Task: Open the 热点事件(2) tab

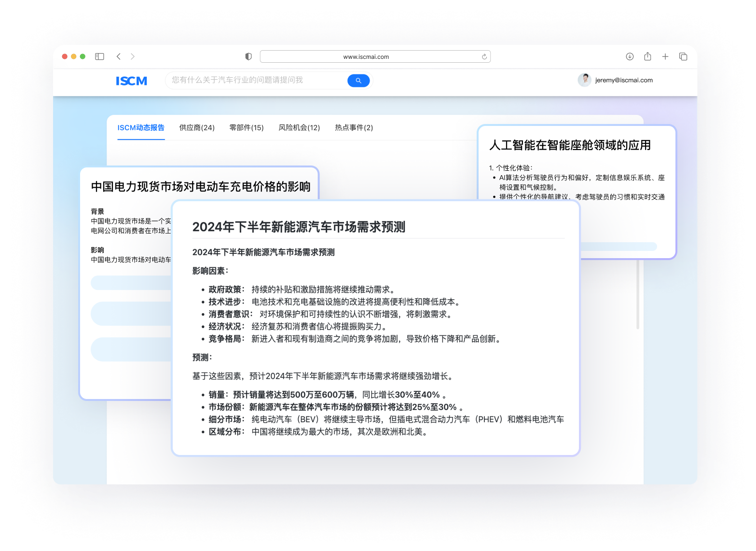Action: (x=354, y=127)
